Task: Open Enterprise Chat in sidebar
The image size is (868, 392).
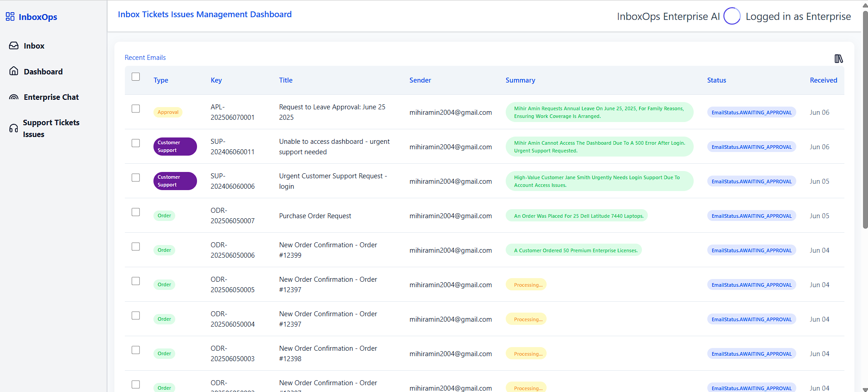Action: click(x=51, y=97)
